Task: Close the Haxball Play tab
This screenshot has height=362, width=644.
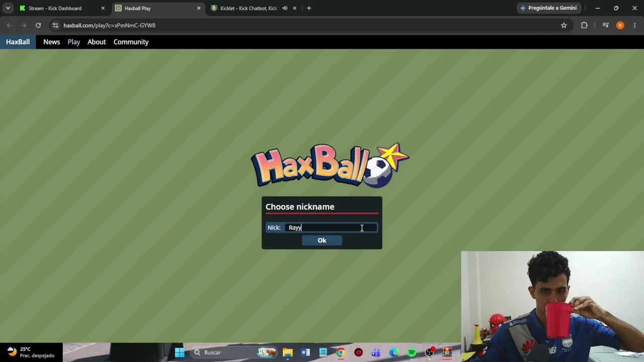Action: [x=199, y=8]
